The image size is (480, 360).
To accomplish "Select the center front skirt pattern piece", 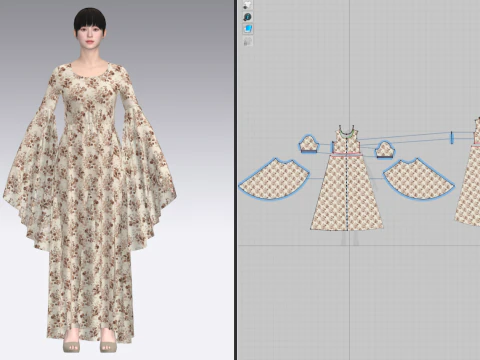I will pyautogui.click(x=347, y=193).
